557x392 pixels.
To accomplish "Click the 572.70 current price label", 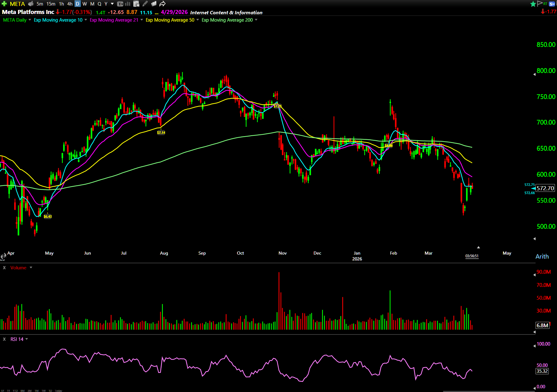I will click(x=545, y=188).
